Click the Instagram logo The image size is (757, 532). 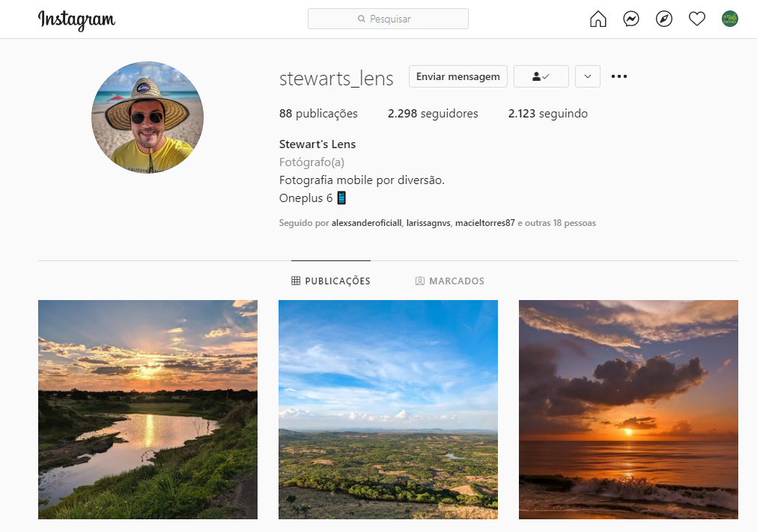click(x=76, y=19)
